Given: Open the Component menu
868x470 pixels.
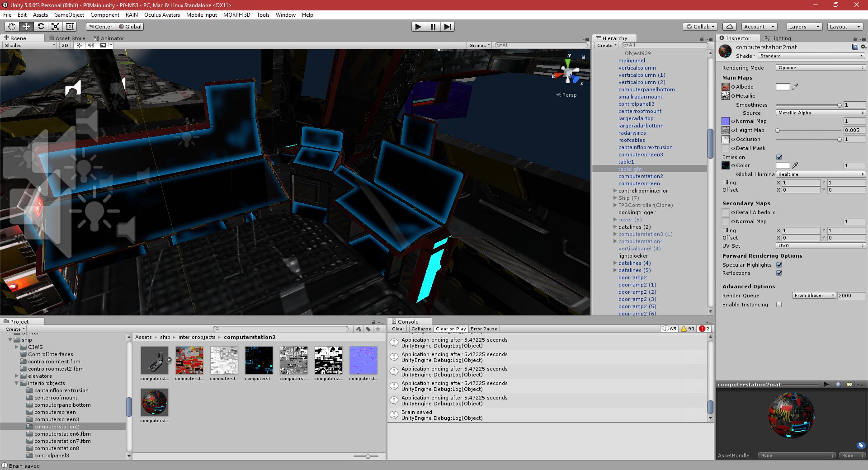Looking at the screenshot, I should tap(105, 15).
